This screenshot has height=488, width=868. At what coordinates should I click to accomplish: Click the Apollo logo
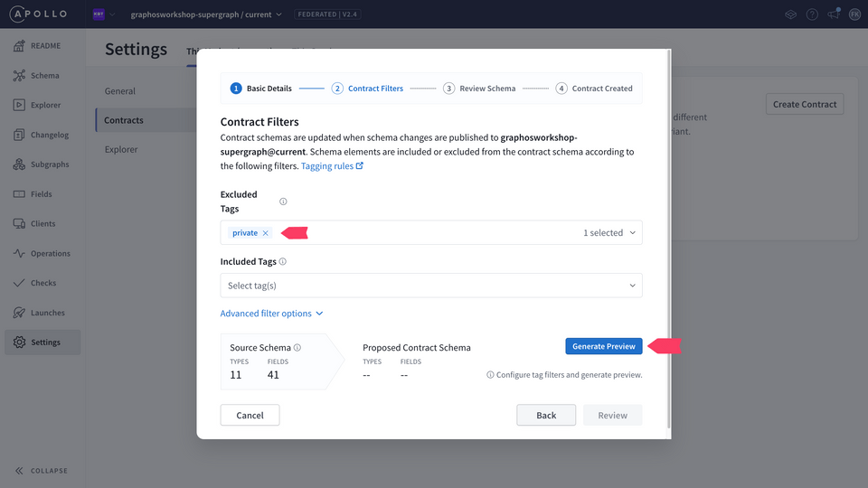tap(38, 14)
